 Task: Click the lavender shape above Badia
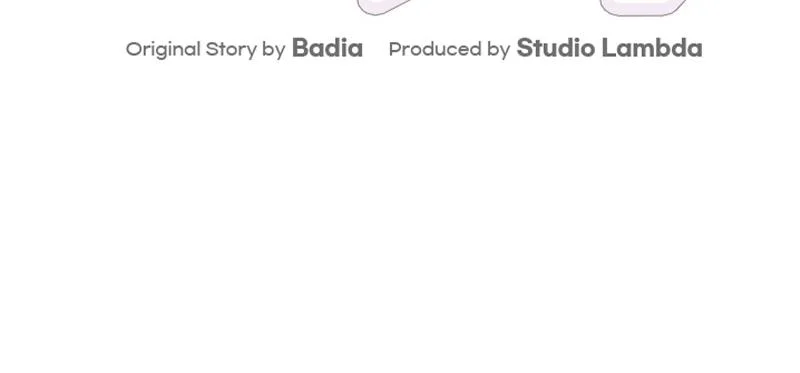pyautogui.click(x=383, y=7)
